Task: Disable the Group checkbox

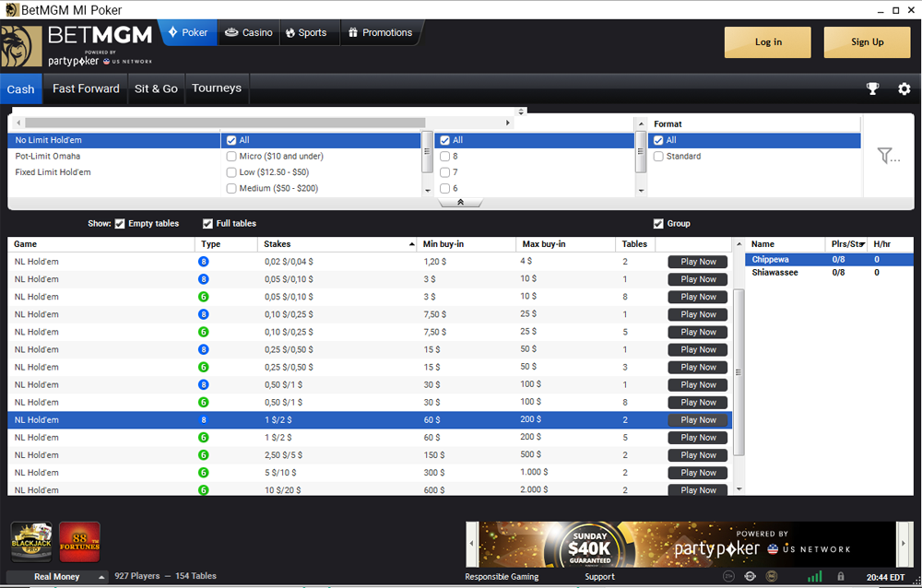Action: [x=658, y=223]
